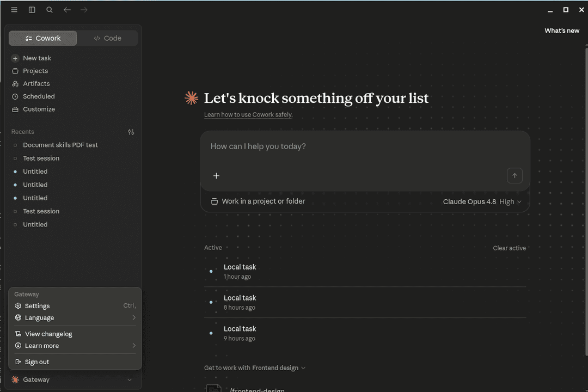The image size is (588, 392).
Task: Switch to the Cowork tab
Action: (x=43, y=38)
